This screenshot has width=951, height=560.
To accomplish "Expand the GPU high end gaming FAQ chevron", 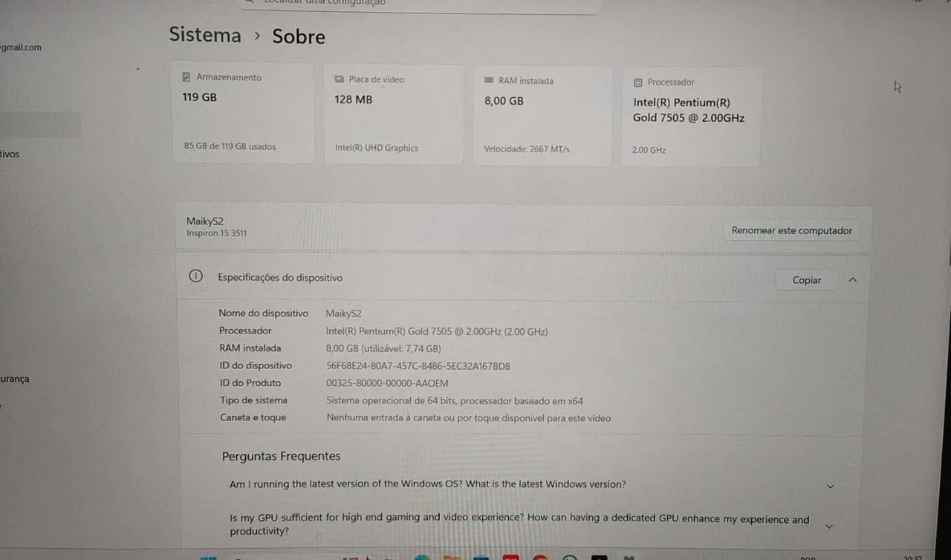I will pyautogui.click(x=829, y=527).
